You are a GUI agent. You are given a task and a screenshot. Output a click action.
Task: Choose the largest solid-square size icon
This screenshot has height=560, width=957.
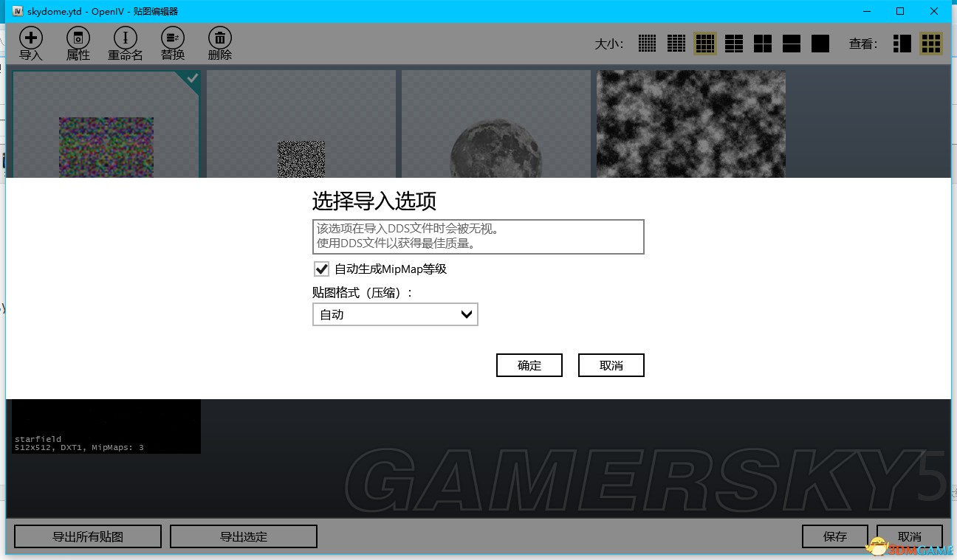(820, 44)
